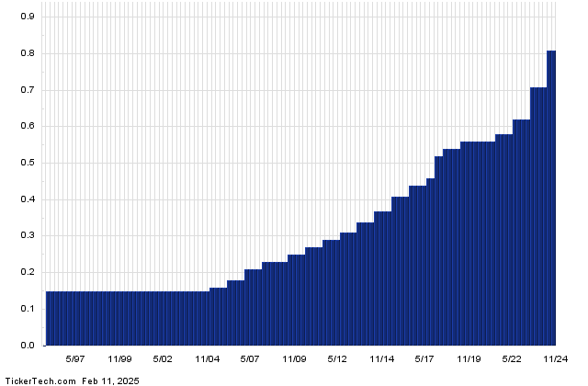
Task: Choose the 11/14 x-axis label
Action: (381, 358)
